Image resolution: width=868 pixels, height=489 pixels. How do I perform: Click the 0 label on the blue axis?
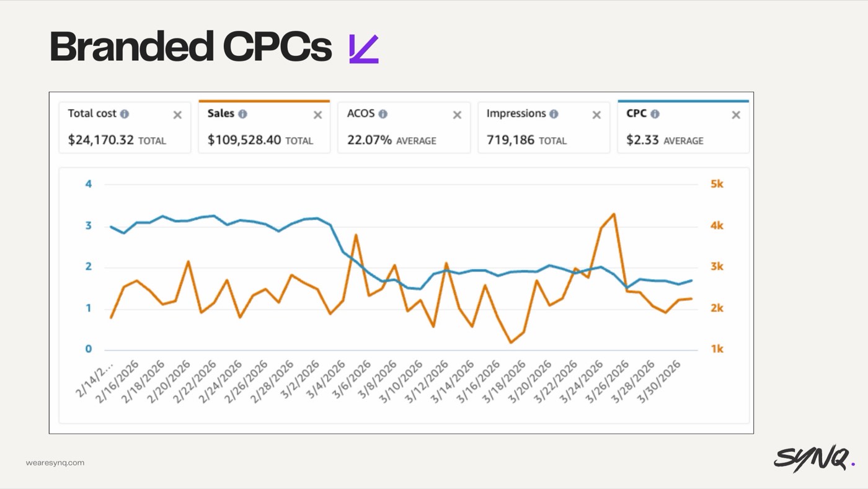point(89,349)
